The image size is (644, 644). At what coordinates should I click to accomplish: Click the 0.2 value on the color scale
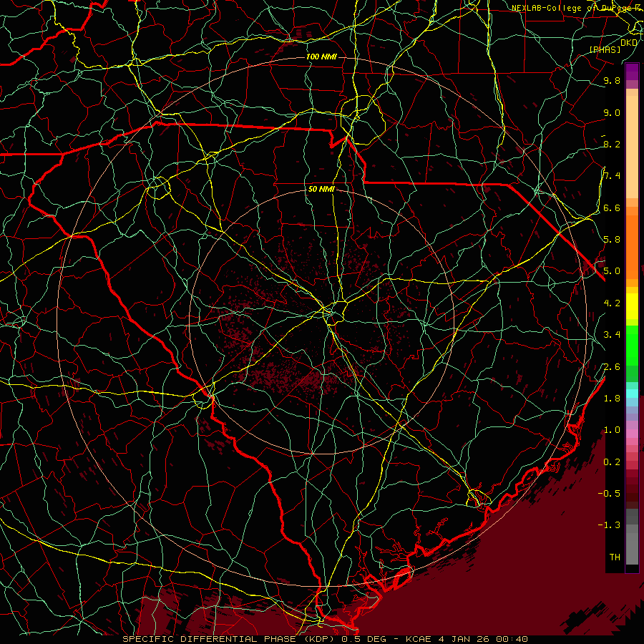tap(612, 462)
